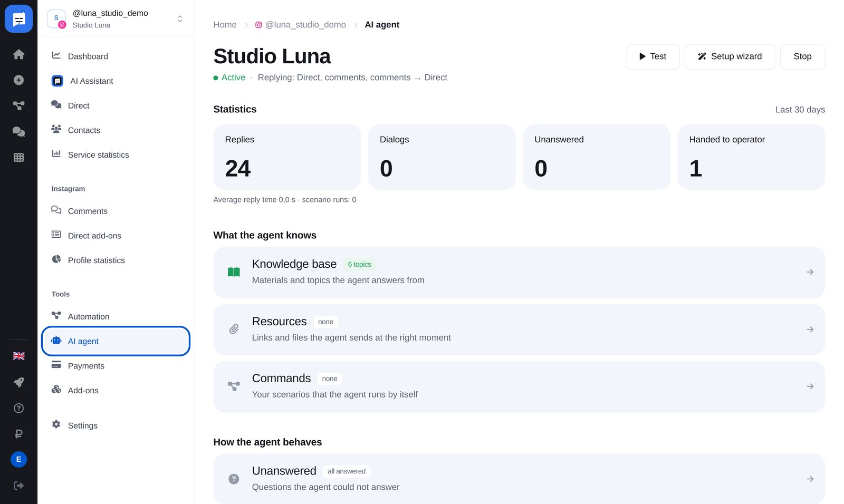Open the table grid icon in left rail
Screen dimensions: 844x504
coord(18,157)
